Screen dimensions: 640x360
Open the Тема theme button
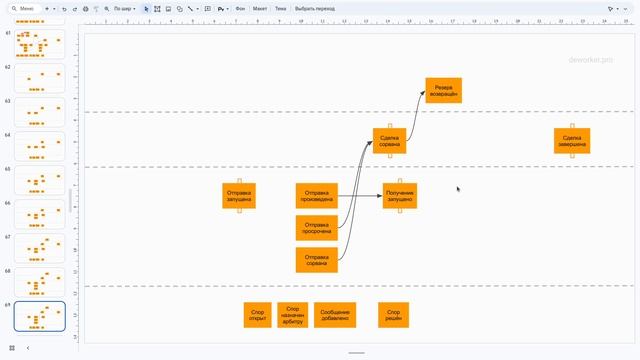tap(280, 9)
